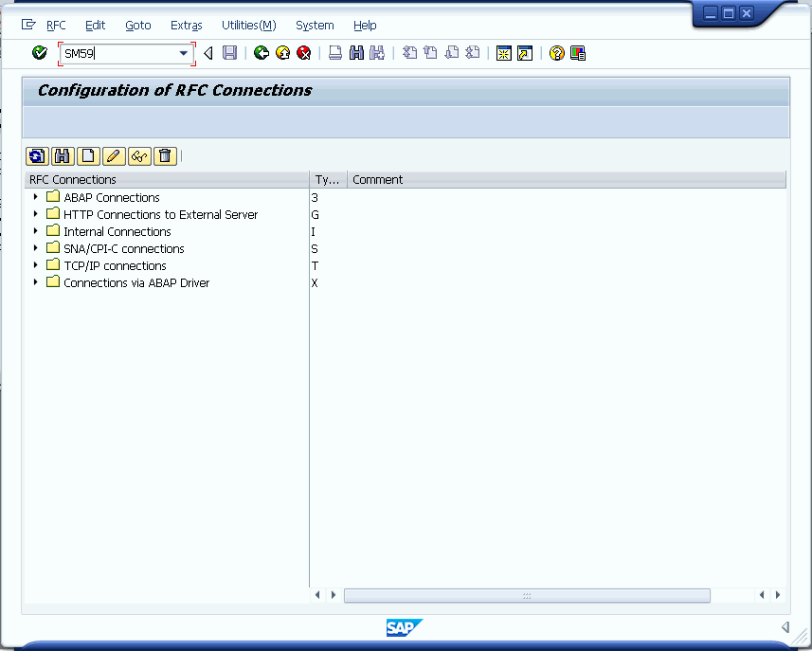The height and width of the screenshot is (651, 812).
Task: Click the Generate Shortcut icon
Action: [x=525, y=53]
